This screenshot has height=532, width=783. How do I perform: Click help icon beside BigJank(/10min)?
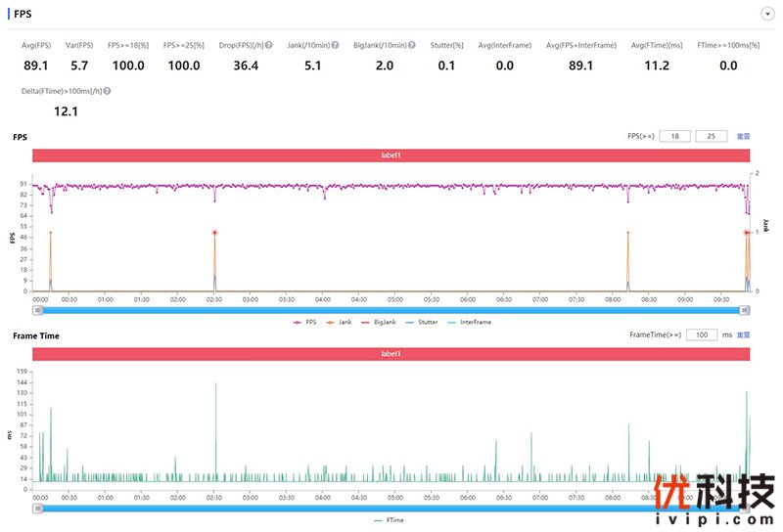[x=412, y=45]
